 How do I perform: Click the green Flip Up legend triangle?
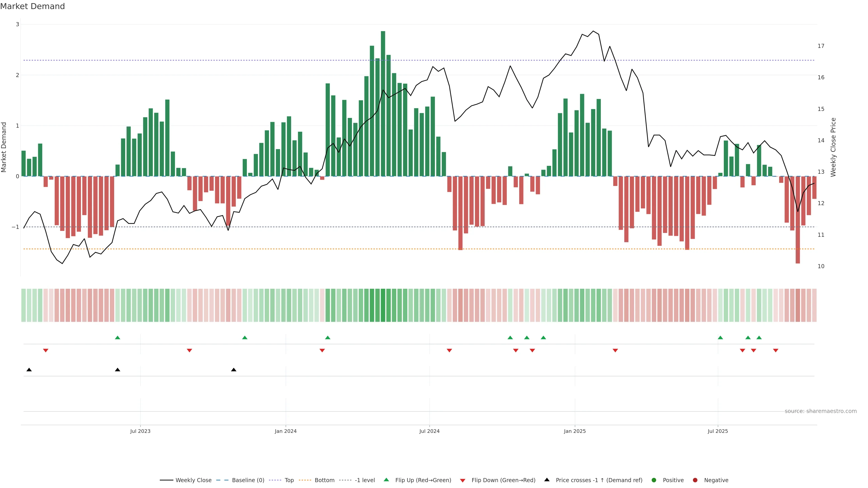[386, 480]
